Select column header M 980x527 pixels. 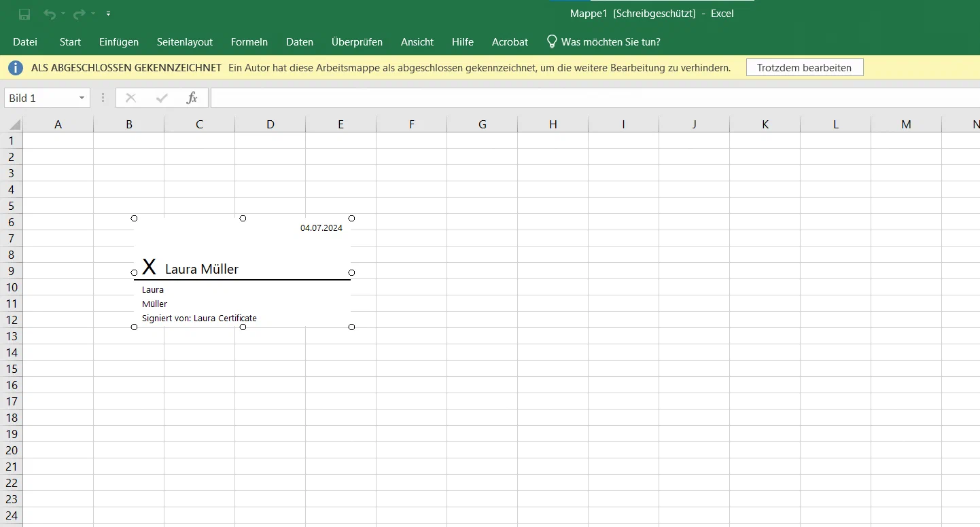coord(906,124)
